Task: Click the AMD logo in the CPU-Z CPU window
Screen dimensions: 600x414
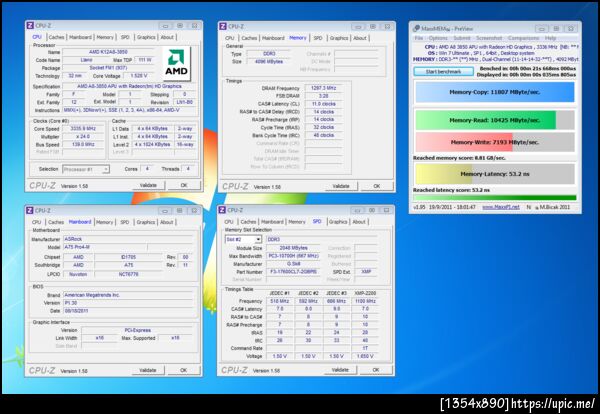Action: [176, 64]
